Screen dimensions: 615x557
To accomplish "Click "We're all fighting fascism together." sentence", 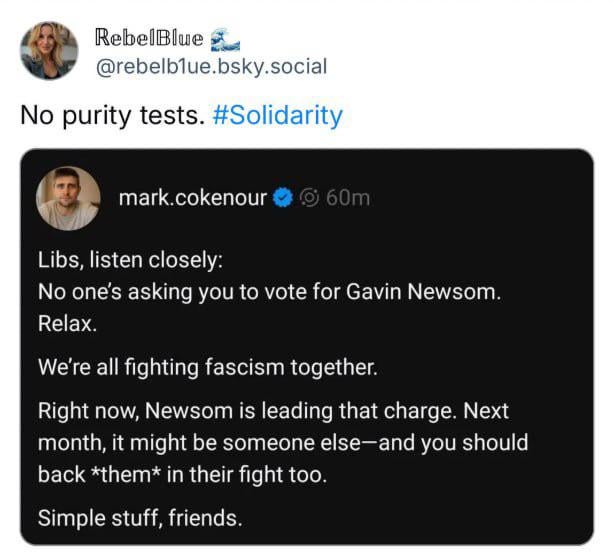I will pyautogui.click(x=208, y=367).
